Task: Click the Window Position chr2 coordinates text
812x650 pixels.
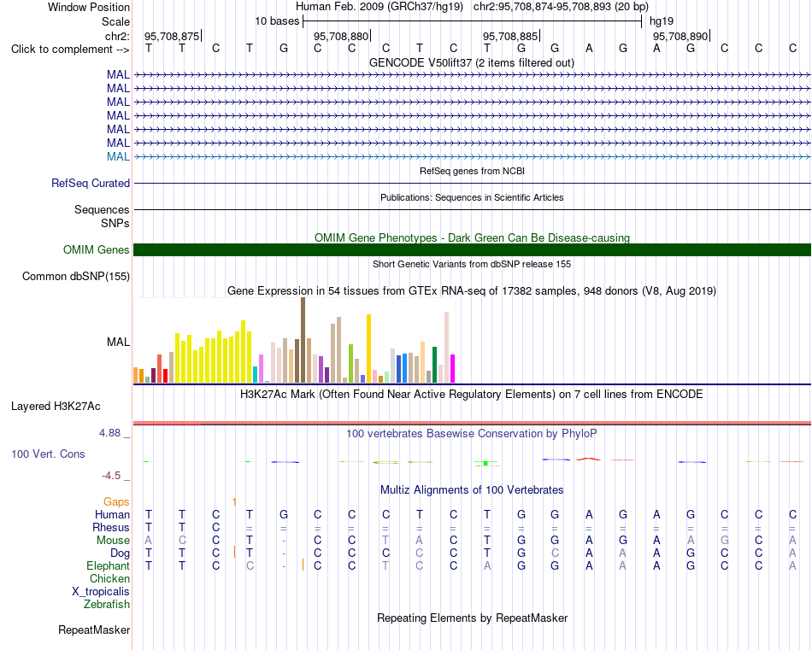Action: point(561,7)
